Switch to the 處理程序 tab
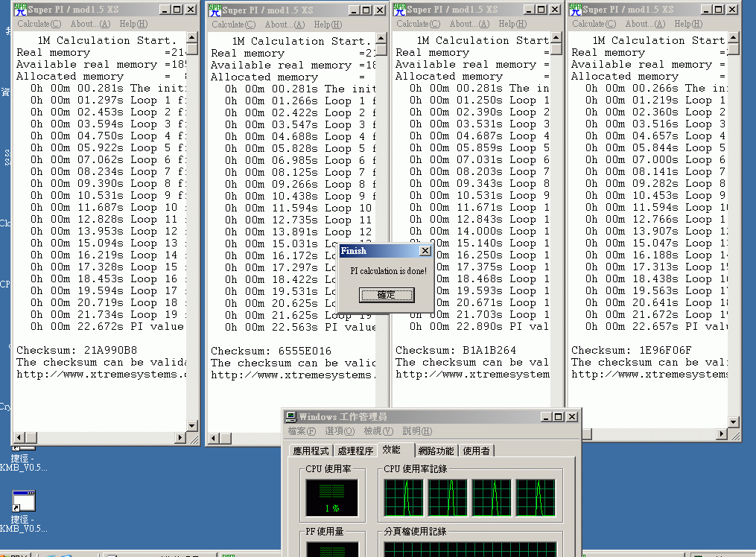This screenshot has height=557, width=756. coord(355,451)
